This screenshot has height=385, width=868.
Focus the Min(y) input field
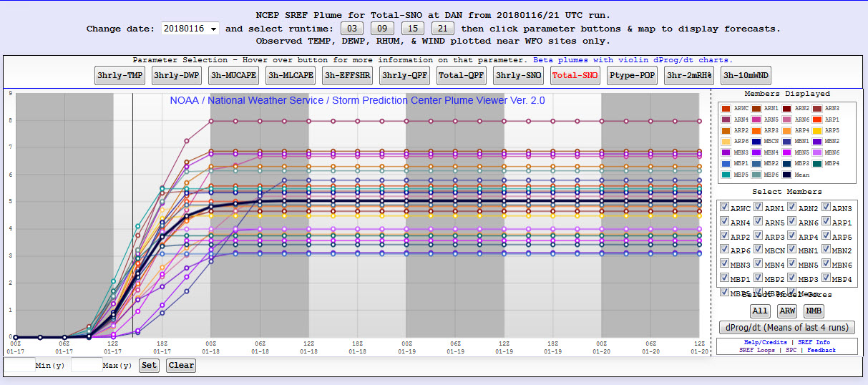tap(20, 365)
